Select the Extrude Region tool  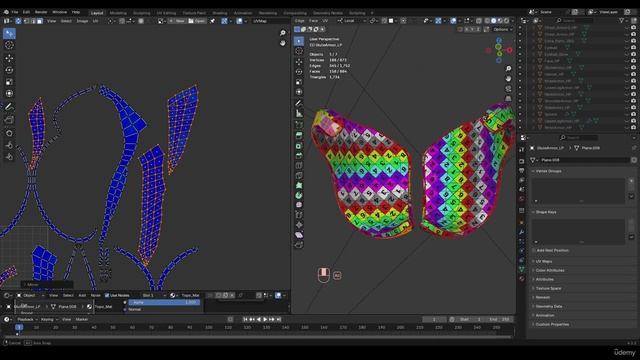click(x=299, y=136)
